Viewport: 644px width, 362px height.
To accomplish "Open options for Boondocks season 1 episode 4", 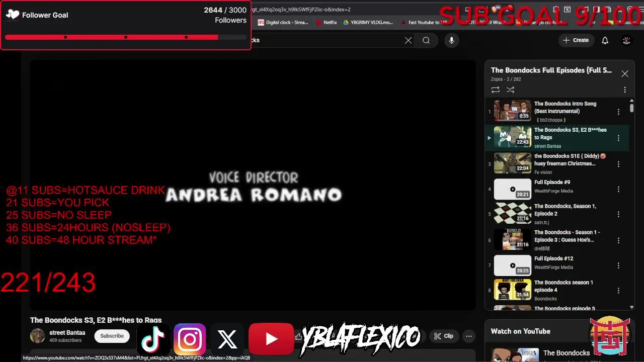I will pos(618,291).
